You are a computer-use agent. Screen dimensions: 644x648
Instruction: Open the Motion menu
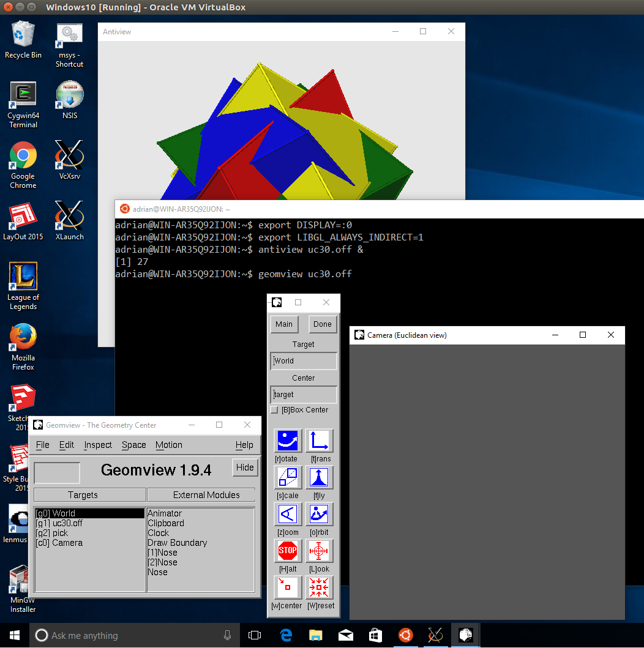pos(168,445)
